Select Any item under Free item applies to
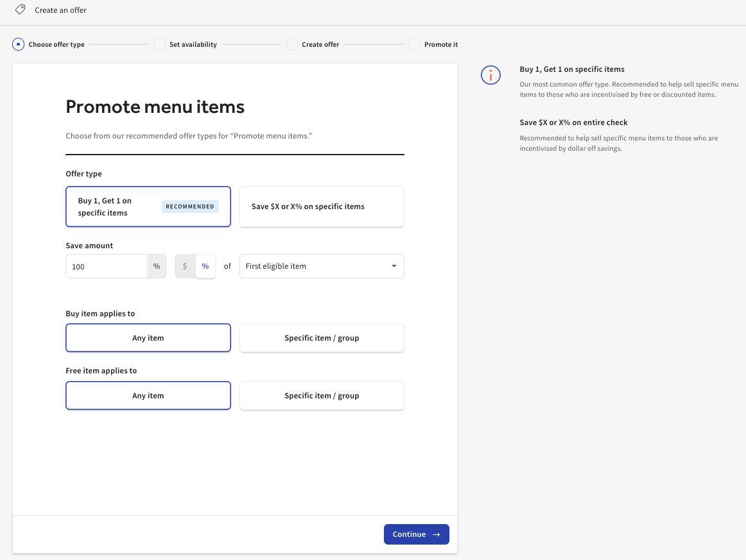This screenshot has width=746, height=560. (148, 395)
